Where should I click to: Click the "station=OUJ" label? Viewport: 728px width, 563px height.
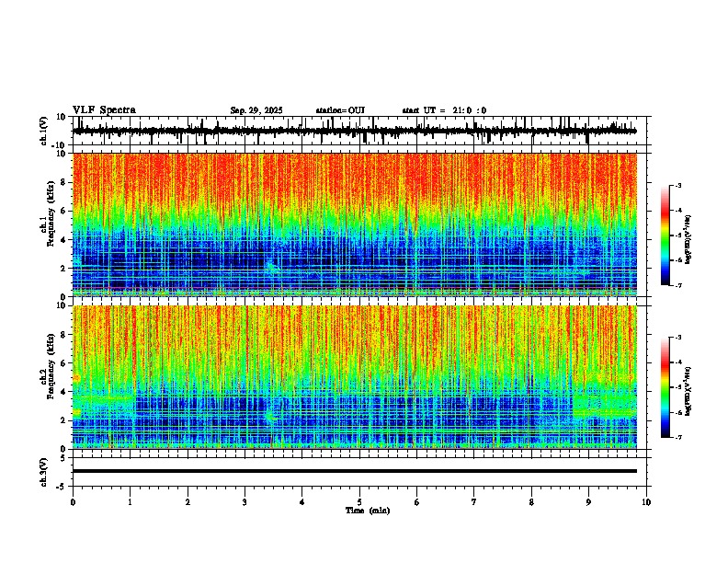(340, 110)
